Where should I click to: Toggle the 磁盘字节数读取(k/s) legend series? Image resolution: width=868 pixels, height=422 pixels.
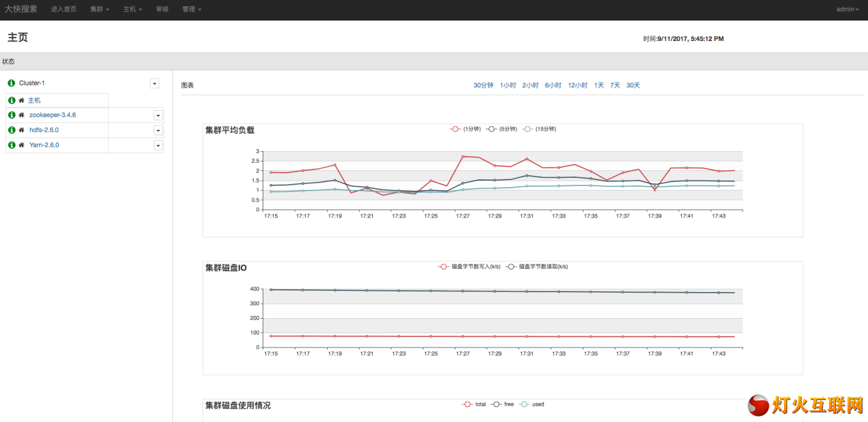536,267
